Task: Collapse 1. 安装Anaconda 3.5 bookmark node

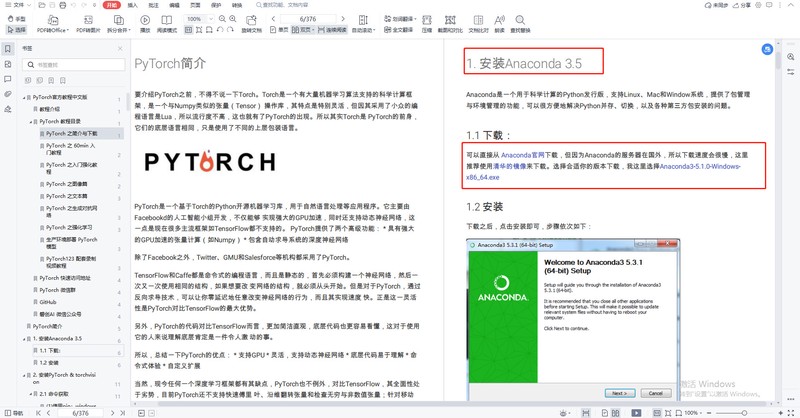Action: coord(24,338)
